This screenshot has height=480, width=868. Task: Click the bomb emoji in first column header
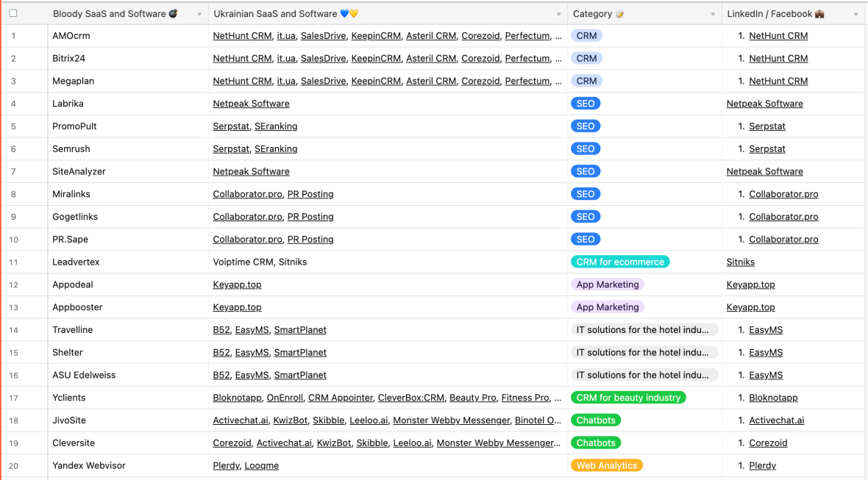174,13
